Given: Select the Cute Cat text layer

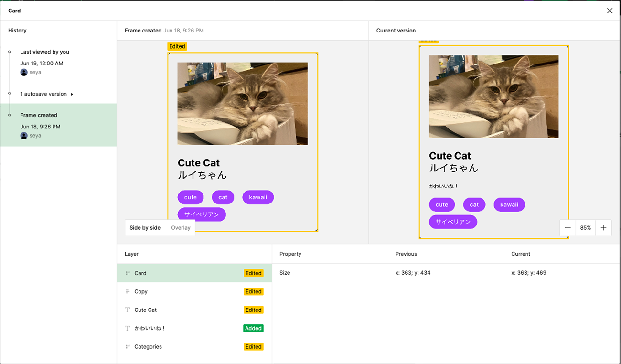Looking at the screenshot, I should 194,310.
